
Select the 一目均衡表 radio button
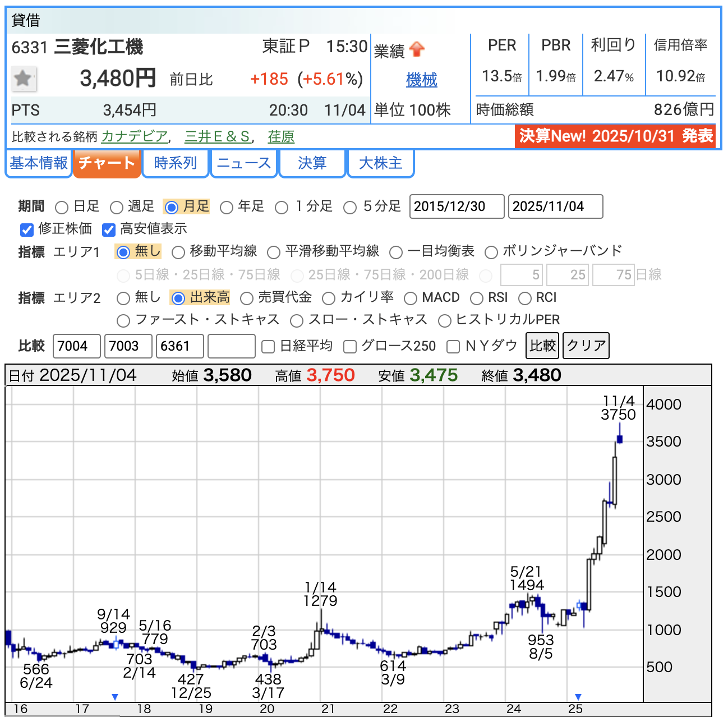(396, 252)
